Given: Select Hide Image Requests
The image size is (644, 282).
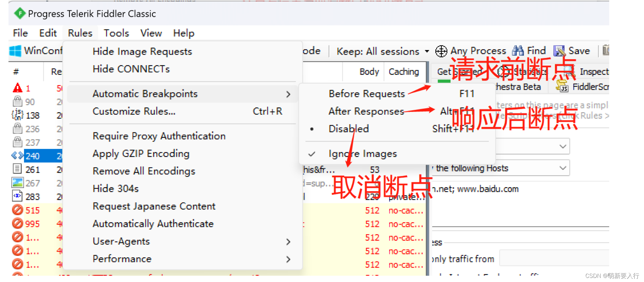Looking at the screenshot, I should [x=142, y=51].
